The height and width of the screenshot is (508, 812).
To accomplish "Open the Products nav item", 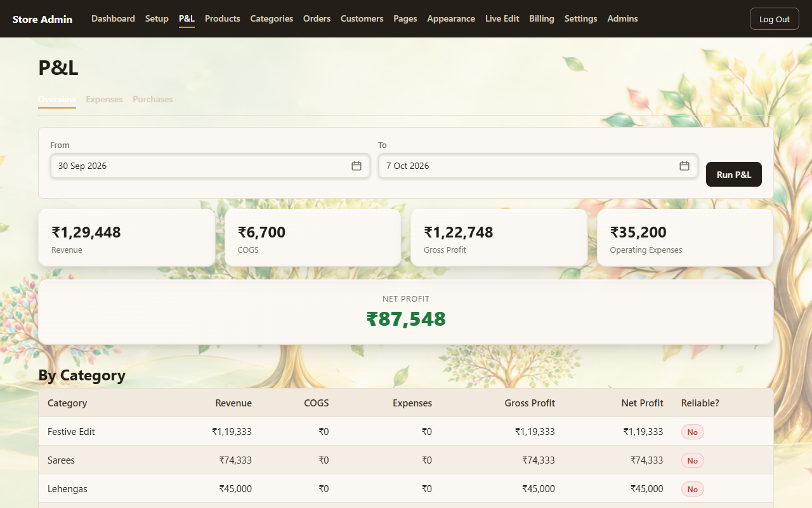I will (x=223, y=18).
